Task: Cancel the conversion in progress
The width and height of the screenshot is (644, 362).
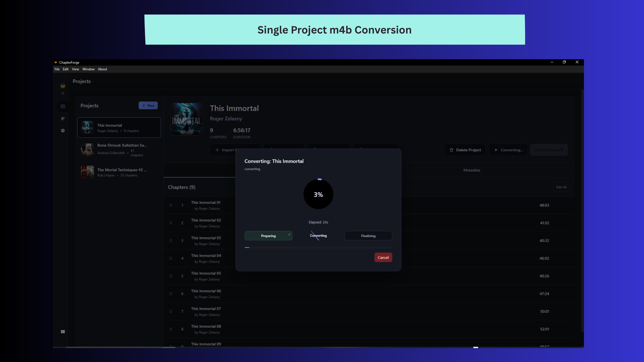Action: tap(383, 257)
